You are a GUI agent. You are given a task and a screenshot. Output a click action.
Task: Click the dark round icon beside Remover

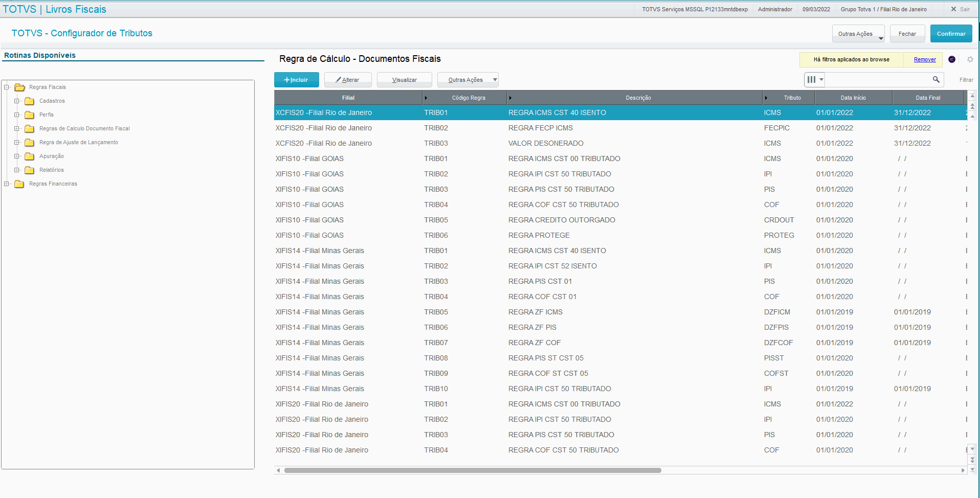[952, 59]
